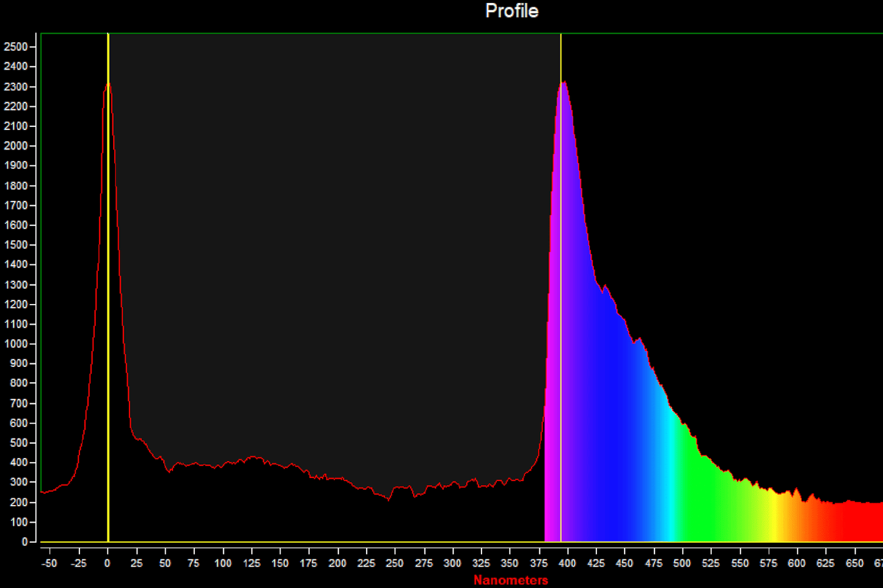This screenshot has width=883, height=588.
Task: Click the small red curve bump near 125 nm
Action: pos(254,457)
